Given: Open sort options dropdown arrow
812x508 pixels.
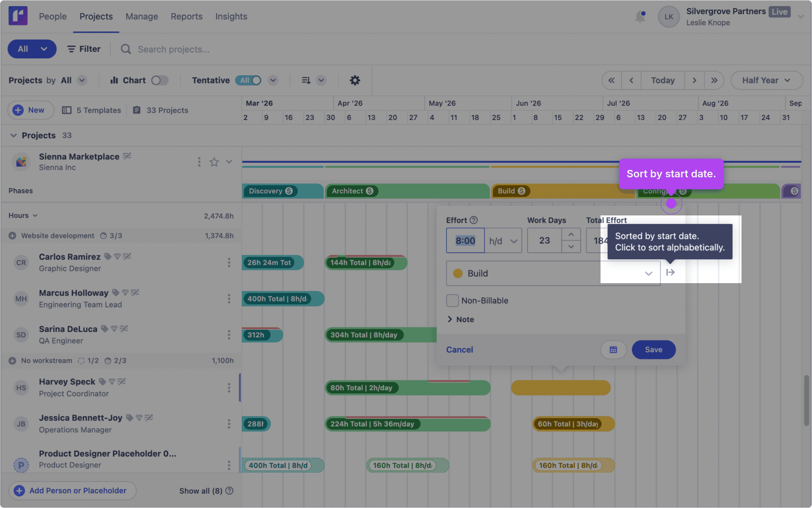Looking at the screenshot, I should 321,80.
